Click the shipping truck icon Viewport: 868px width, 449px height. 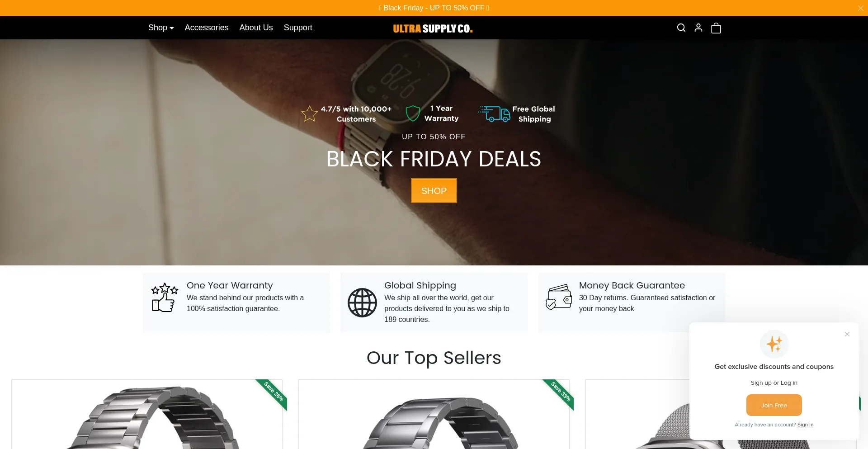(494, 113)
